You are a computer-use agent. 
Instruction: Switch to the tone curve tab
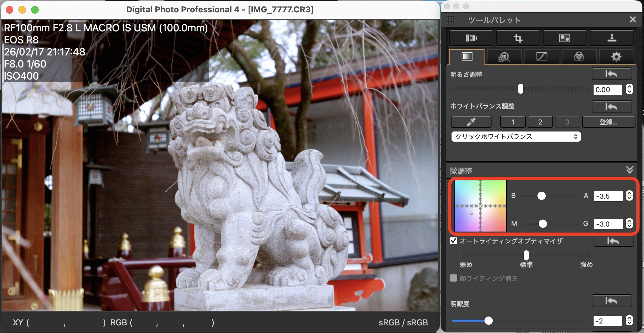[542, 57]
